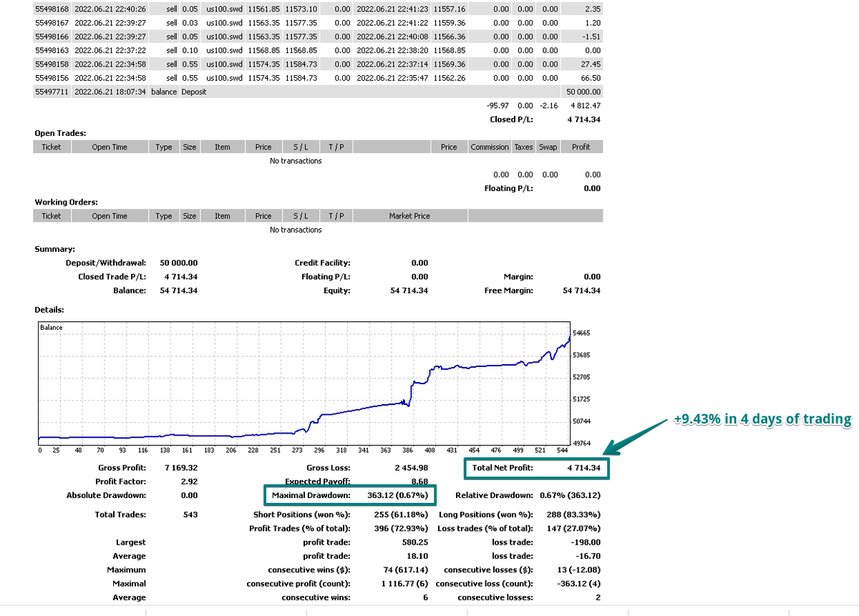Click the Swap column header in Open Trades

point(548,147)
